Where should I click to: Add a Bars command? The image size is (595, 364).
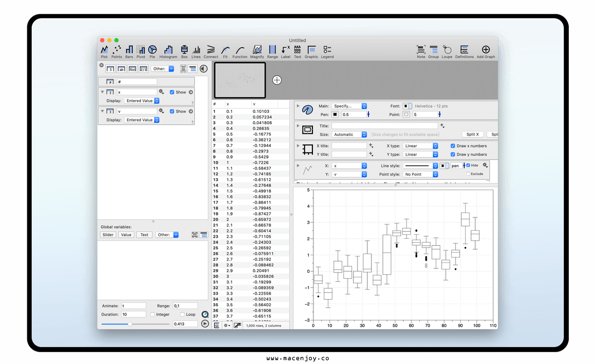129,51
